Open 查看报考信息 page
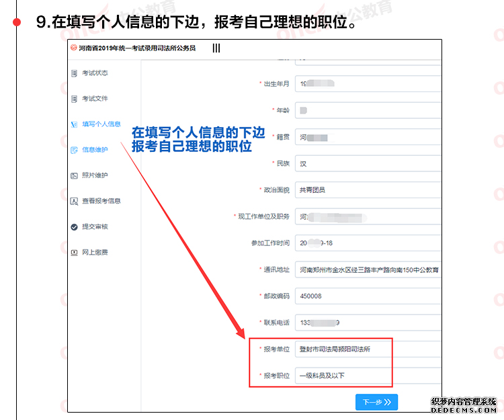 coord(101,201)
